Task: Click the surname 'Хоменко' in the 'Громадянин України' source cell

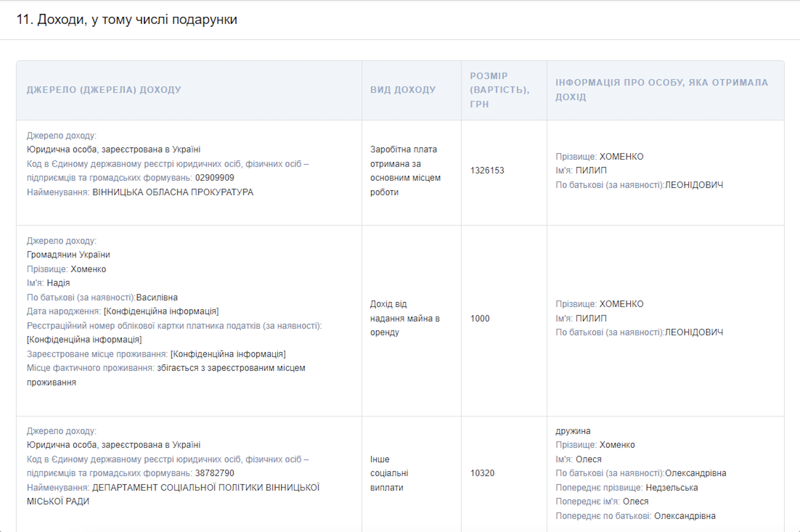Action: click(88, 269)
